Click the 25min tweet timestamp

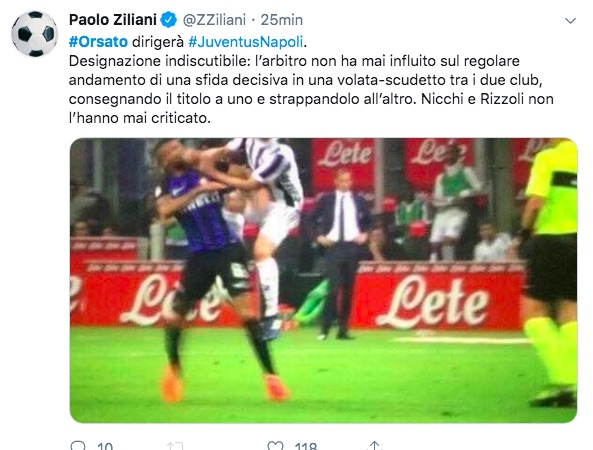[282, 20]
